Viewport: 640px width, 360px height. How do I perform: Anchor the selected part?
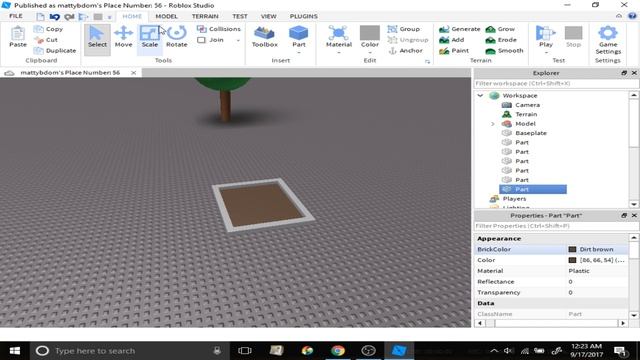click(x=405, y=50)
